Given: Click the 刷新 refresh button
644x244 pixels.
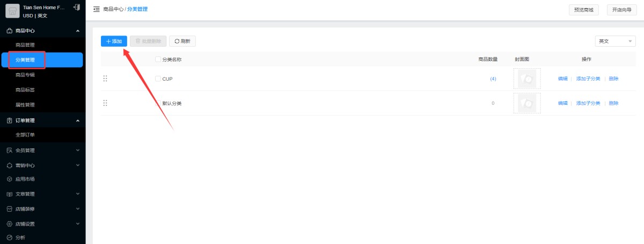Looking at the screenshot, I should pos(182,41).
